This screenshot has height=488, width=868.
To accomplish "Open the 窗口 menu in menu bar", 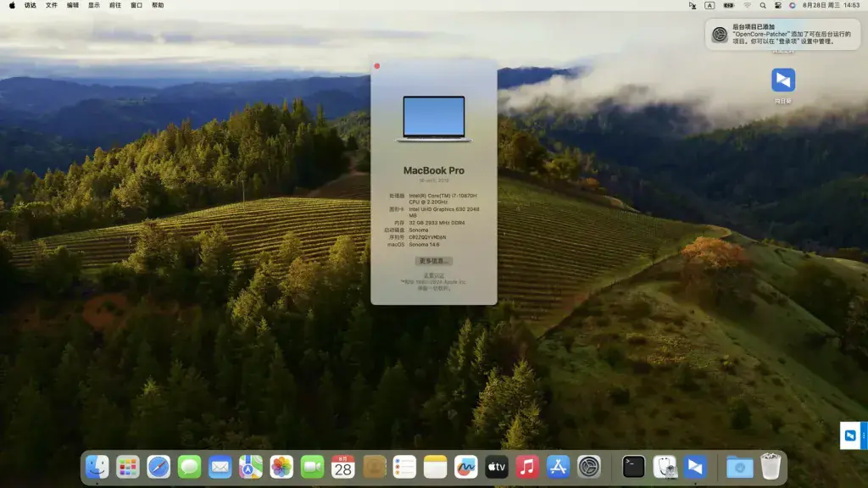I will point(136,6).
